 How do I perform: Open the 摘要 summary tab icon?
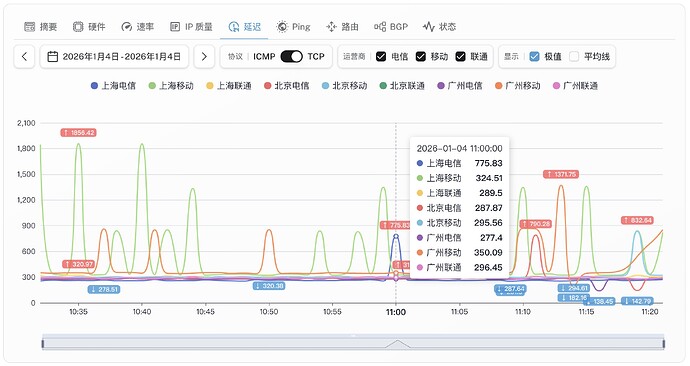29,27
